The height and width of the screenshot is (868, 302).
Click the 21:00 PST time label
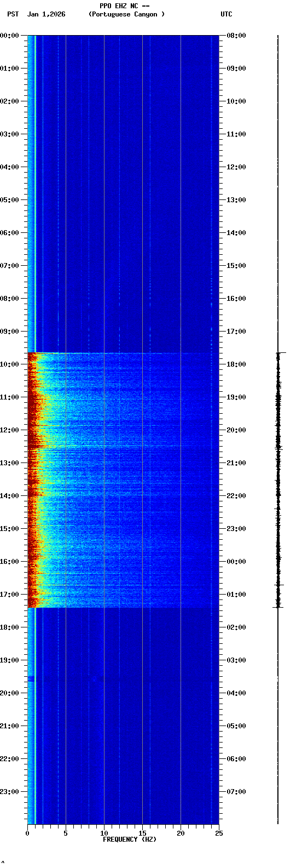9,726
